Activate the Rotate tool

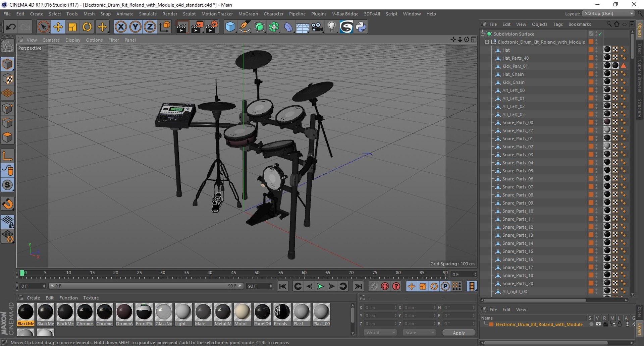87,27
